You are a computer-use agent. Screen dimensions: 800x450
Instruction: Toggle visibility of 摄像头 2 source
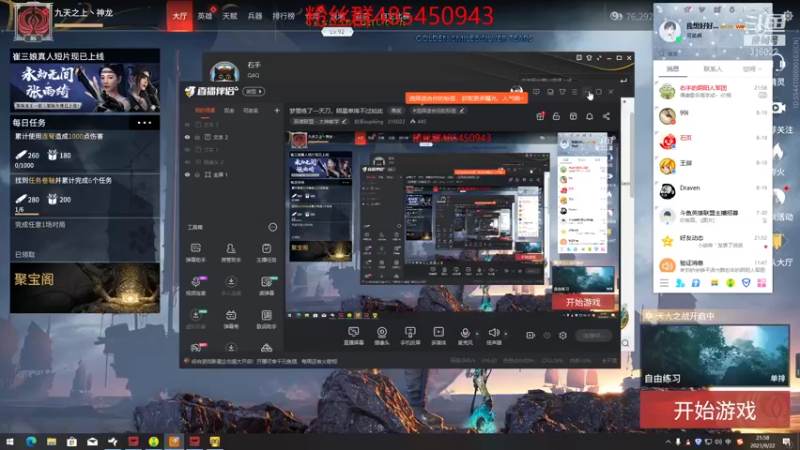coord(187,162)
